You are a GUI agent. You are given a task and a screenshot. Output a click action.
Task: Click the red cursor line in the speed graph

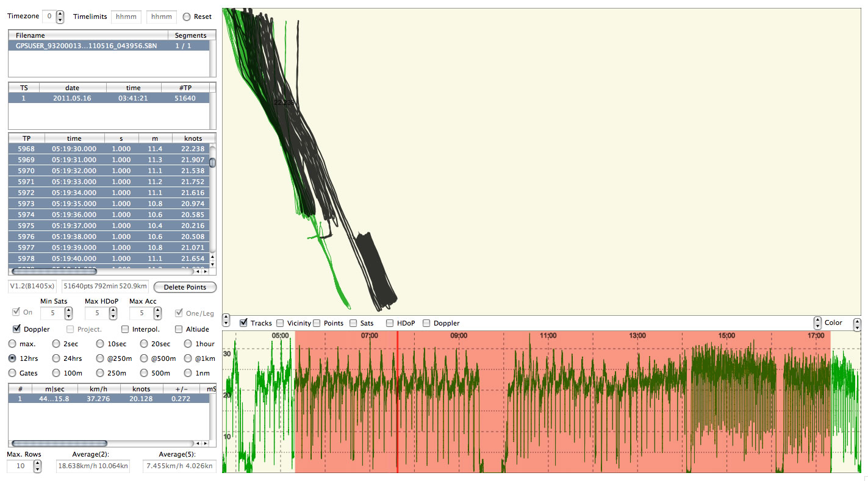397,402
